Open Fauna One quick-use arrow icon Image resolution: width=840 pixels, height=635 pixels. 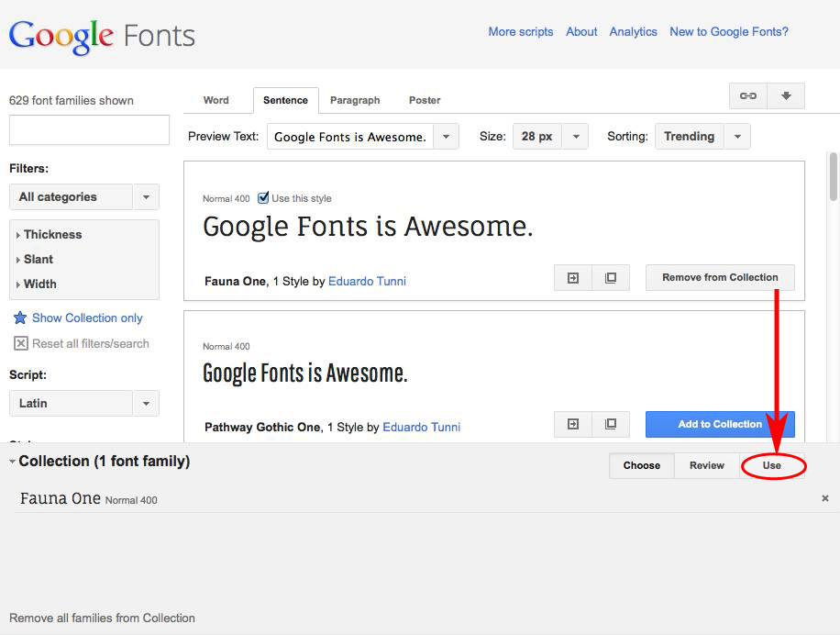[x=572, y=277]
